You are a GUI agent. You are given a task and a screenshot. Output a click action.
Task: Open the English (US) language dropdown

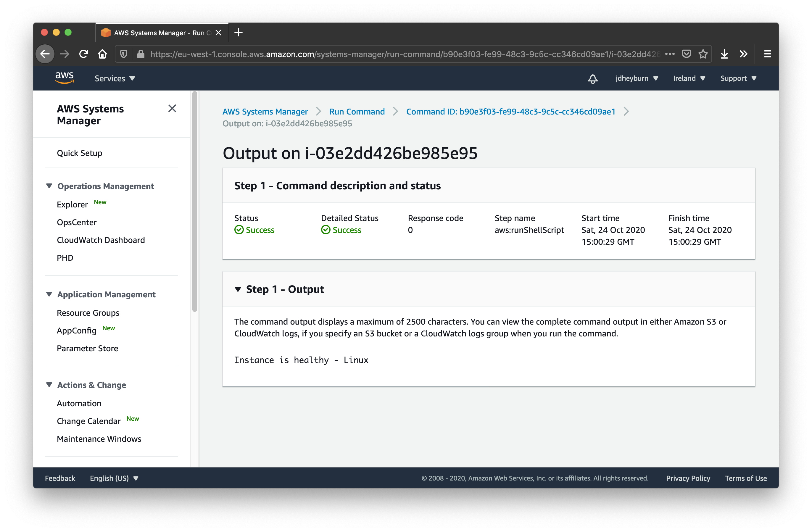[x=114, y=478]
